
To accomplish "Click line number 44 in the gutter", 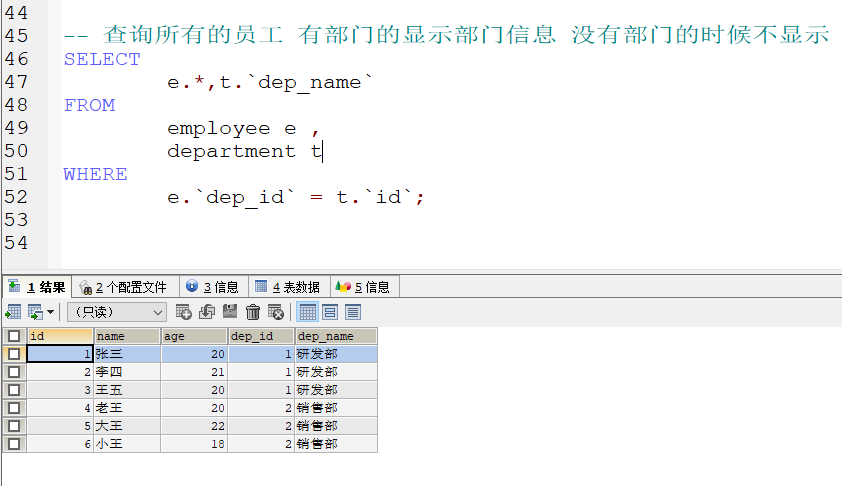I will pos(16,12).
